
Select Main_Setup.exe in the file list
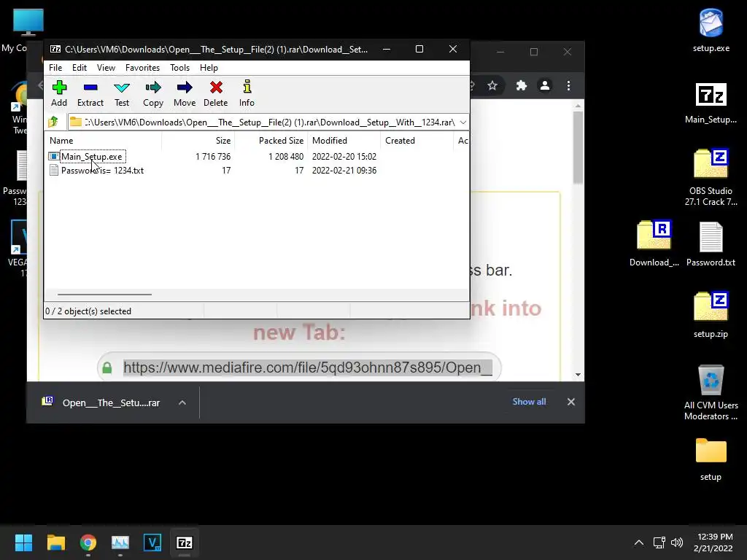tap(91, 157)
